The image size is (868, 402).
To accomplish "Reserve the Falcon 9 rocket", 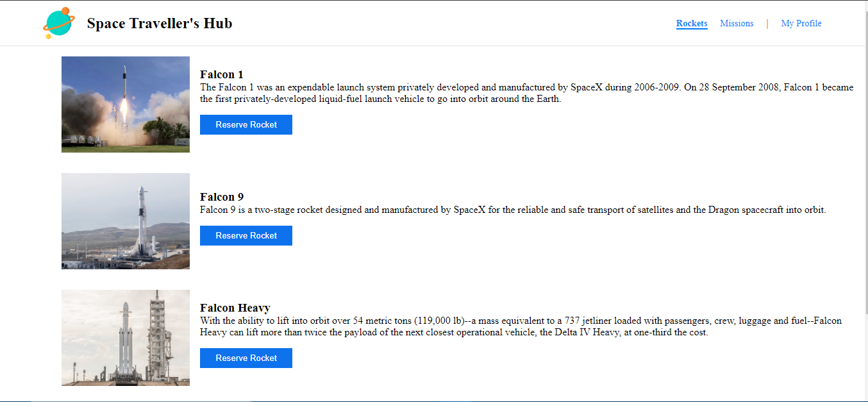I will pos(246,235).
